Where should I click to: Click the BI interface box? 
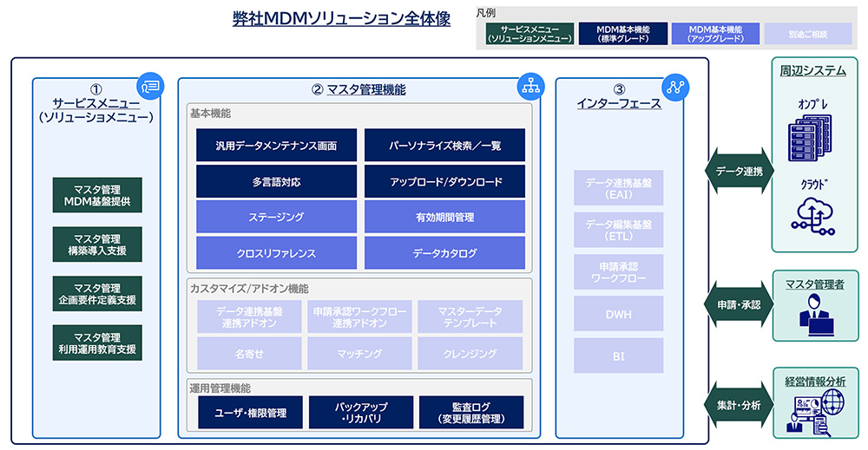[x=618, y=355]
